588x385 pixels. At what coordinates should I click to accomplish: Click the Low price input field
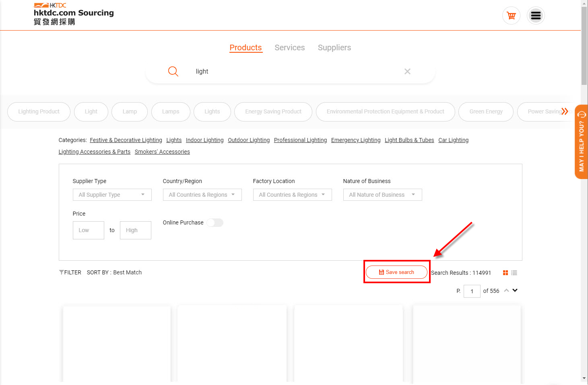point(89,230)
